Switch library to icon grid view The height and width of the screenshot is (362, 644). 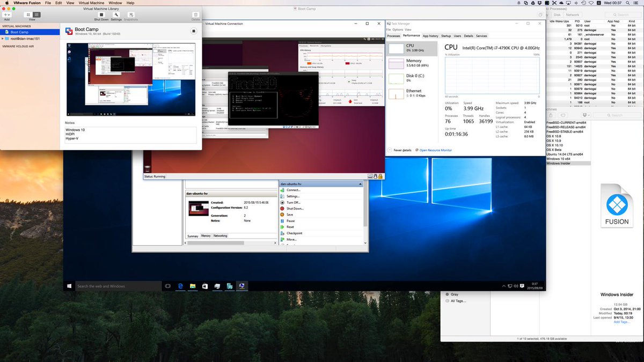(29, 14)
